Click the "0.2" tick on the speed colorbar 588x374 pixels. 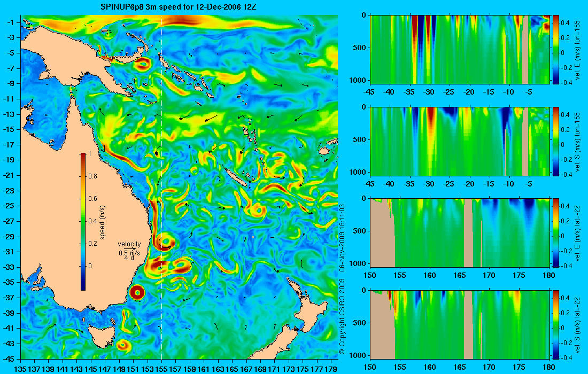[92, 244]
